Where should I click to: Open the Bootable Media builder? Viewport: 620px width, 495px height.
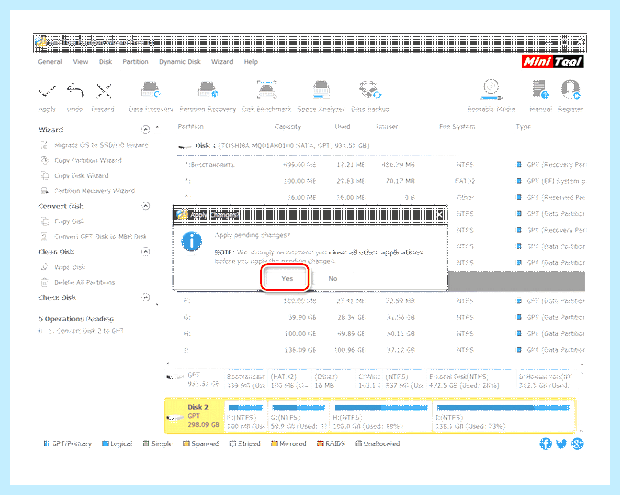(x=491, y=89)
